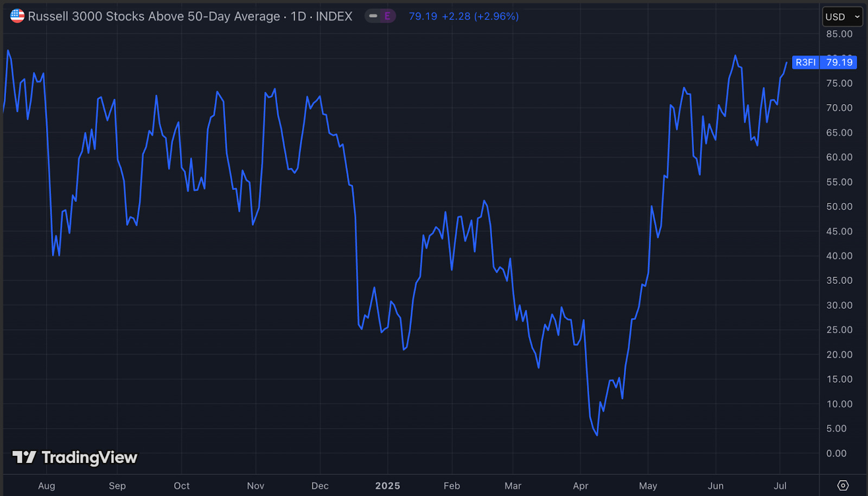This screenshot has width=868, height=496.
Task: Toggle the dash marker inside the pill
Action: coord(373,16)
